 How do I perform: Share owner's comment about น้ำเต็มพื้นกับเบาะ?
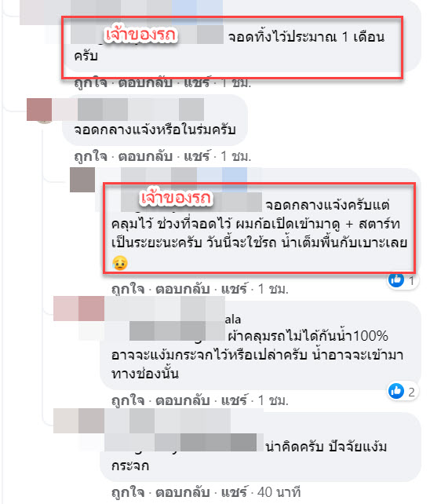pyautogui.click(x=234, y=289)
